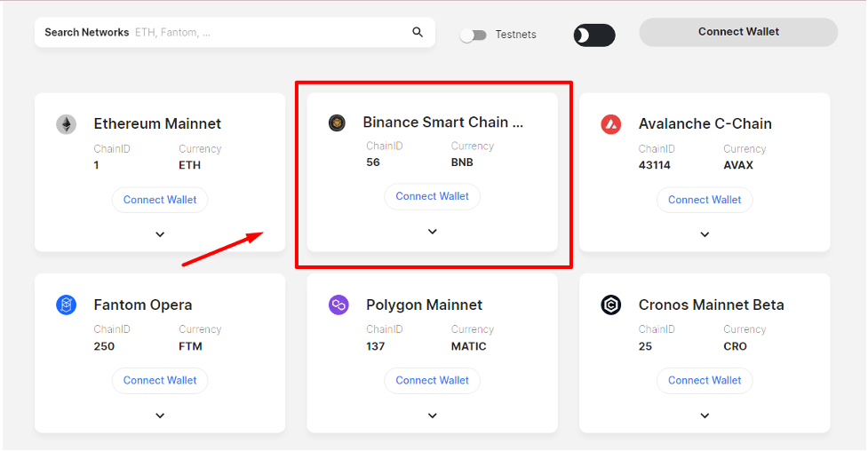868x451 pixels.
Task: Click the Cronos Mainnet Beta logo
Action: [611, 305]
